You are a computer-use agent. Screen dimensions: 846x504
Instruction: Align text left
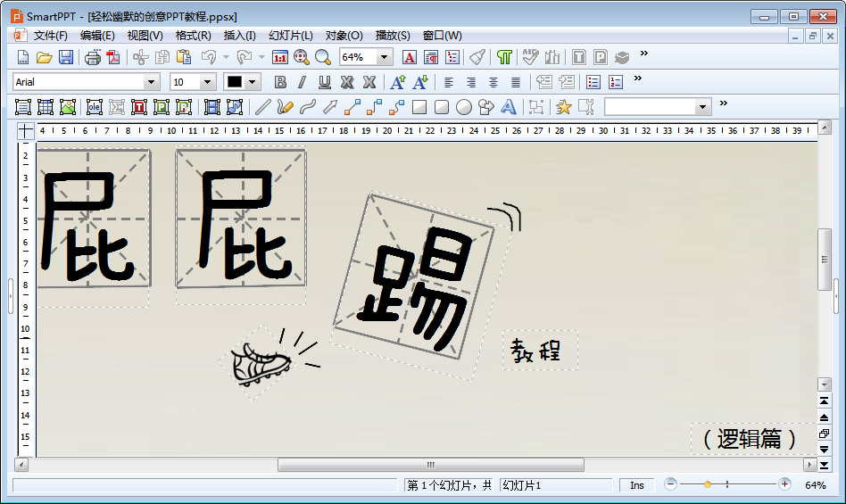coord(448,82)
